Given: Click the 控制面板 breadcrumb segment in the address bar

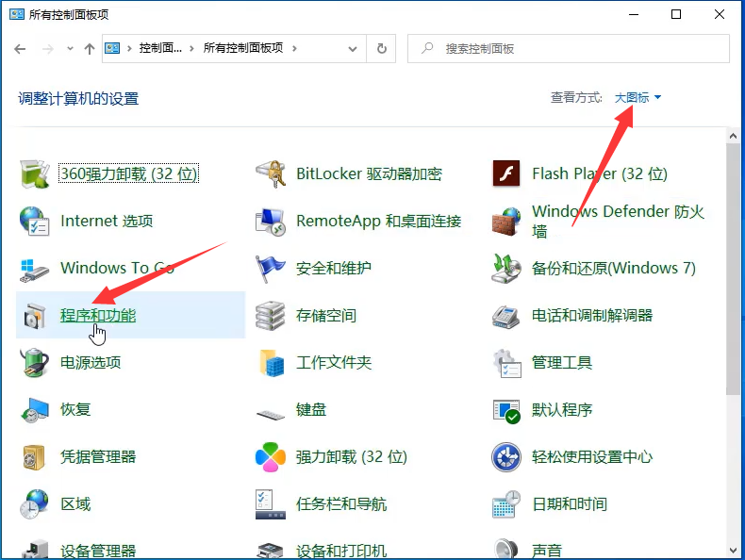Looking at the screenshot, I should click(x=163, y=48).
